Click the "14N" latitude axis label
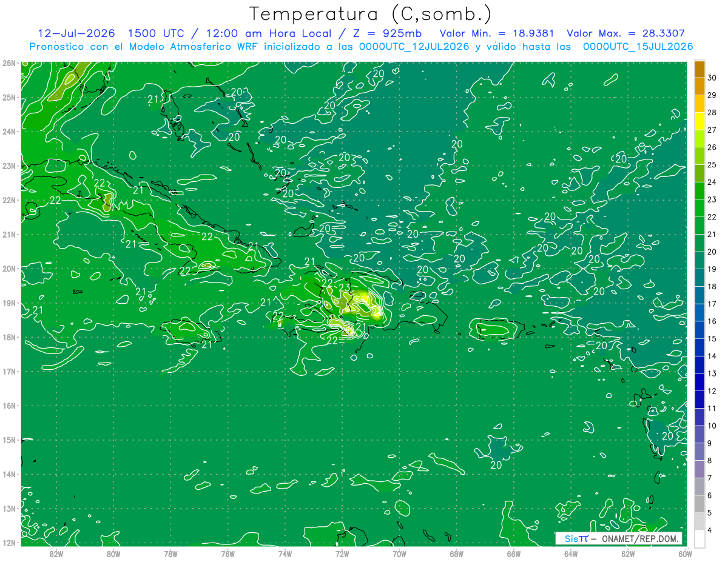The width and height of the screenshot is (728, 562). point(8,474)
